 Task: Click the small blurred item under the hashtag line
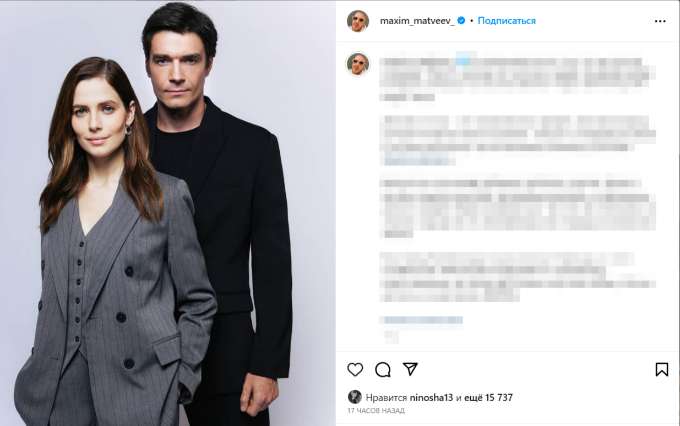391,336
